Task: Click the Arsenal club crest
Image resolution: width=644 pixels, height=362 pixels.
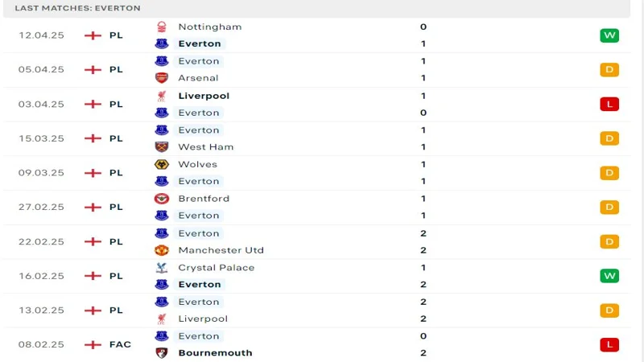Action: pos(162,78)
